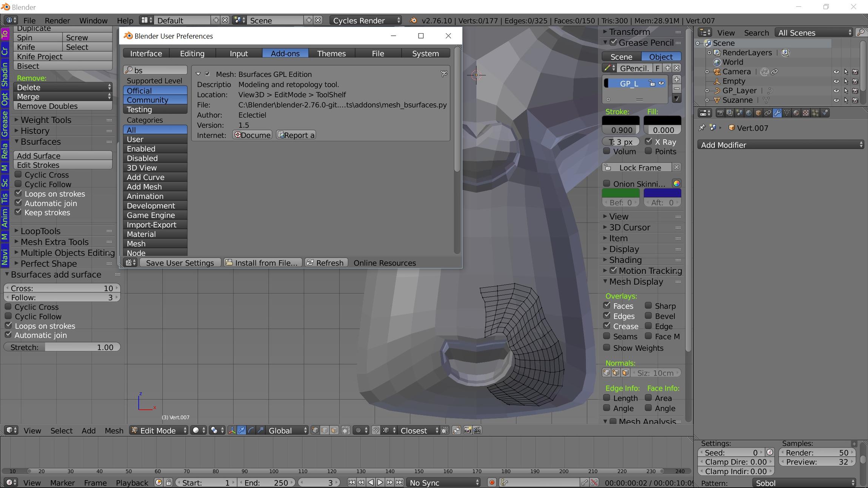Click Save User Settings button

pyautogui.click(x=180, y=262)
